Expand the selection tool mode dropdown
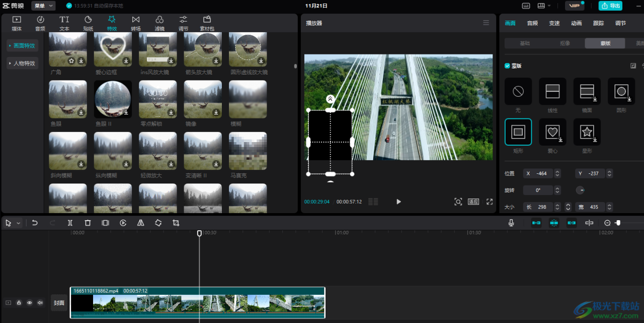Screen dimensions: 644x323 pyautogui.click(x=19, y=223)
